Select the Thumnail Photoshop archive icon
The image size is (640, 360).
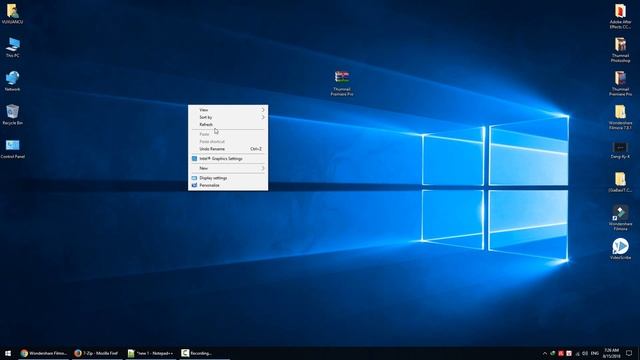point(620,50)
